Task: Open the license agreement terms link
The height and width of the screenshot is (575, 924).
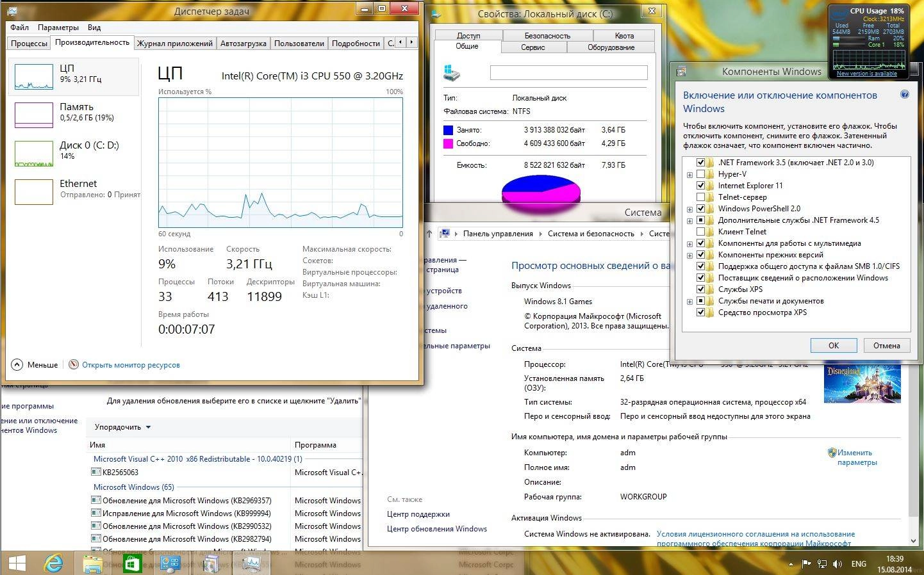Action: coord(755,539)
